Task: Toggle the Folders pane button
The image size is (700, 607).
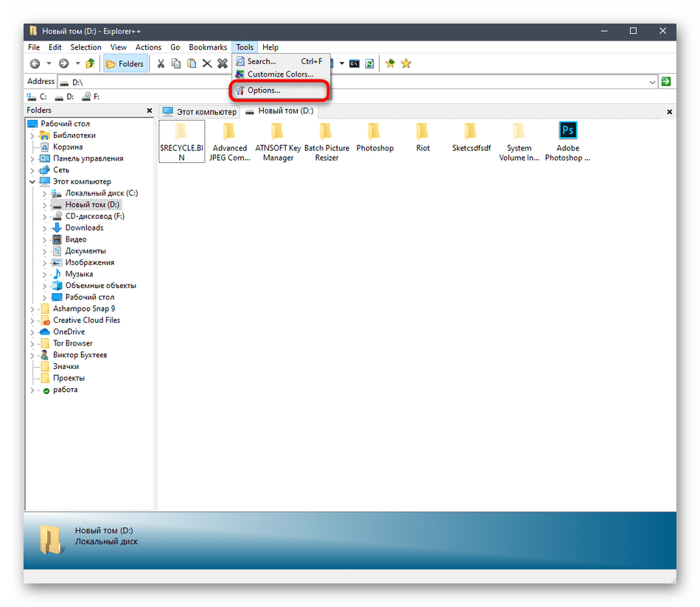Action: (125, 64)
